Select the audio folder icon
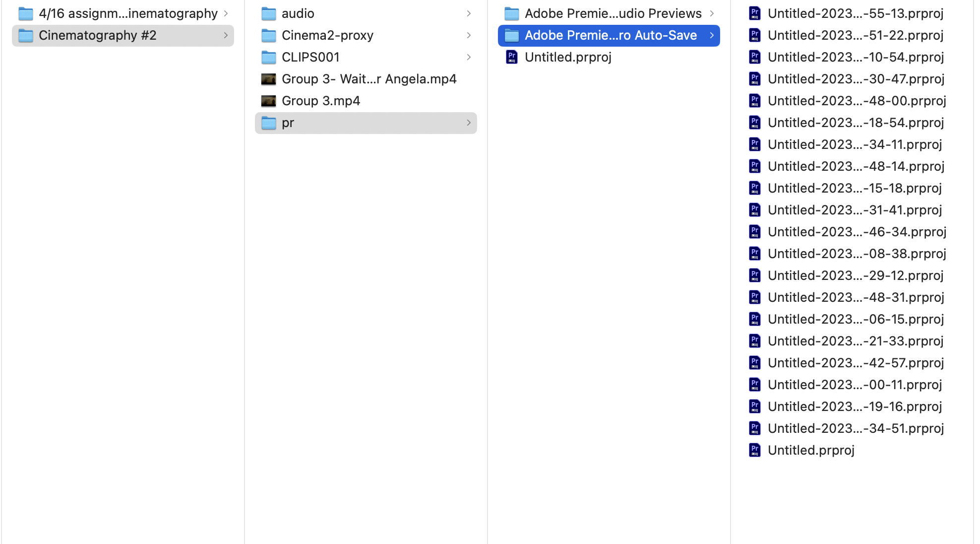 [x=268, y=13]
